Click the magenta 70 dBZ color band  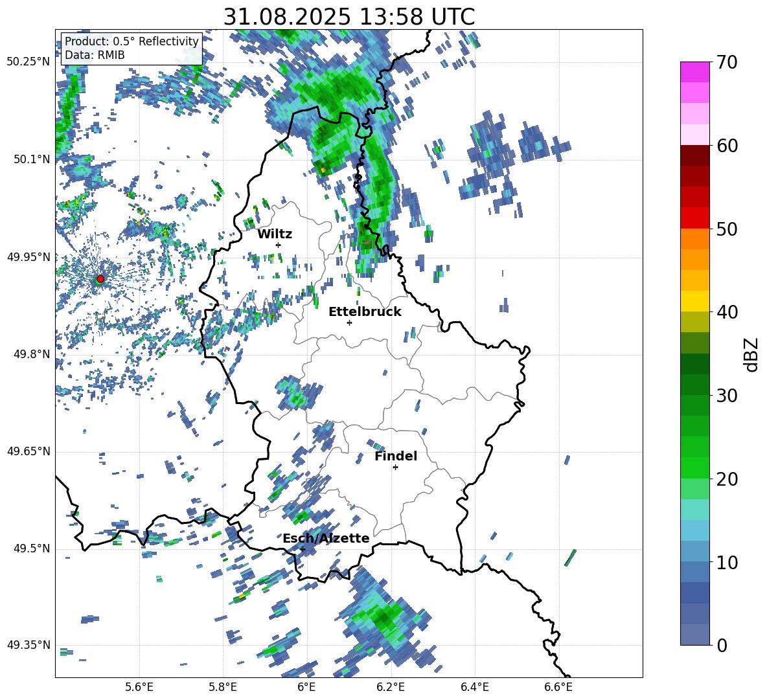pos(695,72)
